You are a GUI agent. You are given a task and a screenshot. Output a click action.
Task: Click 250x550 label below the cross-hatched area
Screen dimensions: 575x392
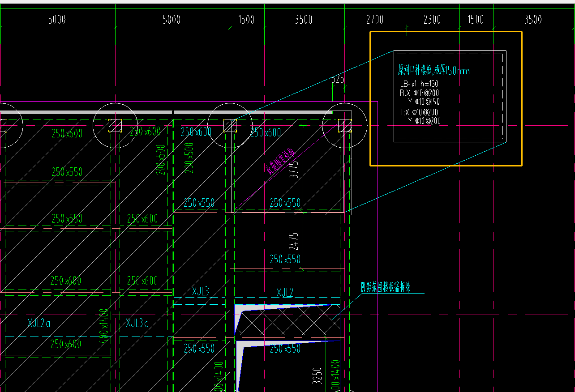point(285,348)
